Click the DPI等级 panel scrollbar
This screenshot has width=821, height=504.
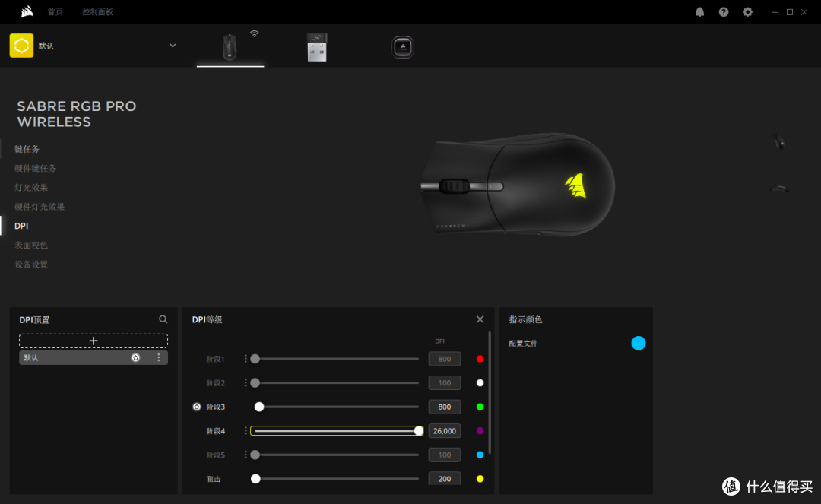pyautogui.click(x=490, y=392)
